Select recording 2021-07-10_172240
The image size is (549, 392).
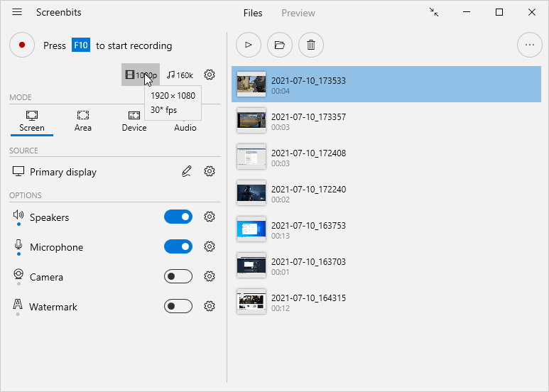click(x=386, y=193)
